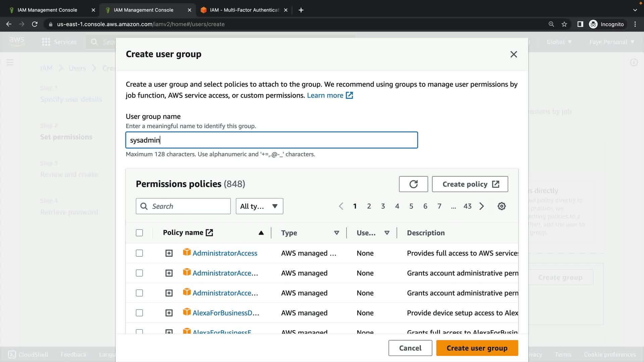This screenshot has width=644, height=362.
Task: Select all policies header checkbox
Action: [x=139, y=233]
